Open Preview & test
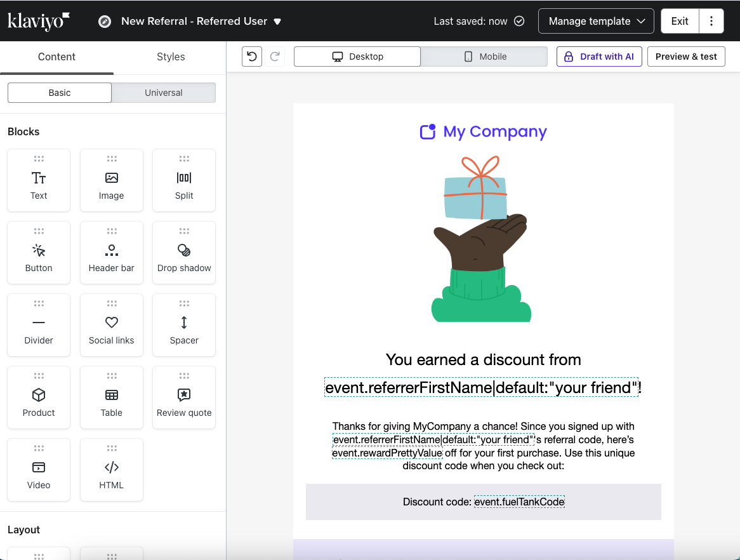This screenshot has width=740, height=560. pyautogui.click(x=686, y=57)
